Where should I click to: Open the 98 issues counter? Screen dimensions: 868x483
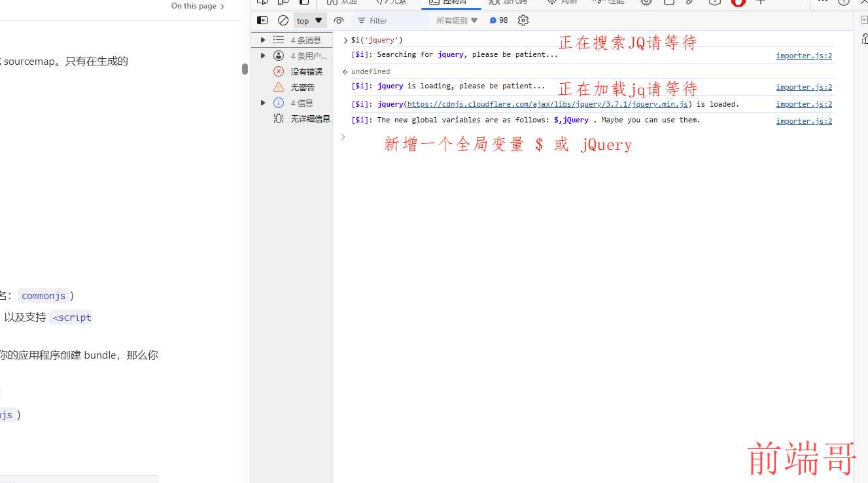(x=499, y=20)
